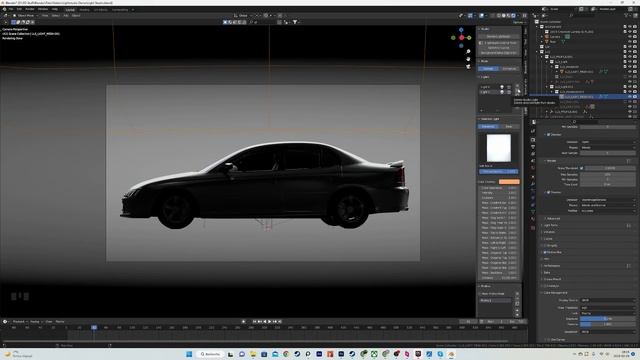Click the highlighted blue Mode panel button
Viewport: 640px width, 360px height.
(x=488, y=69)
